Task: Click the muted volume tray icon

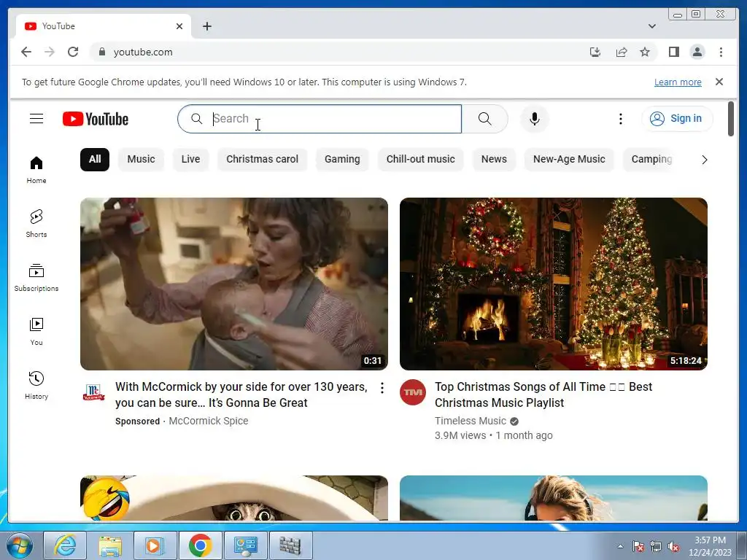Action: (673, 547)
